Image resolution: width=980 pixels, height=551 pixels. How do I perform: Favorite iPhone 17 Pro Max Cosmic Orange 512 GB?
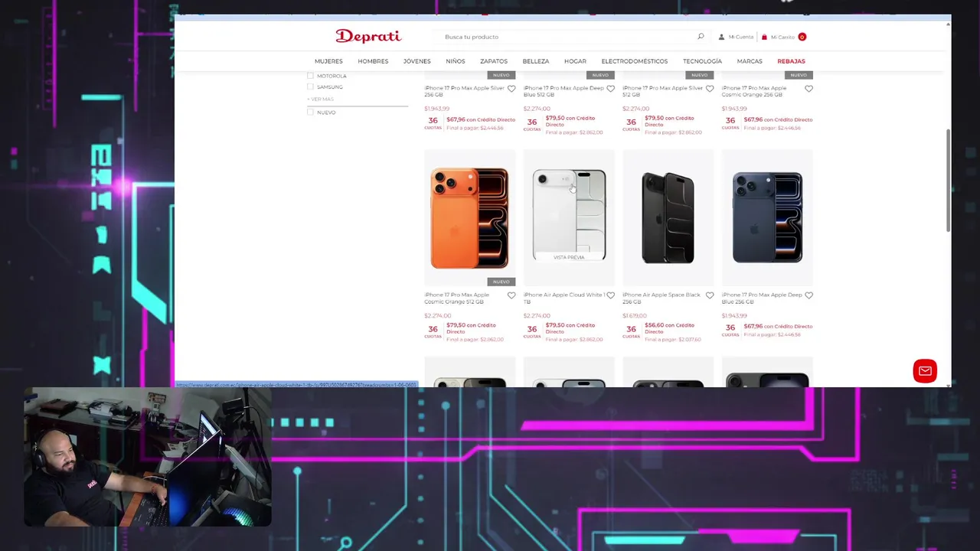[511, 295]
